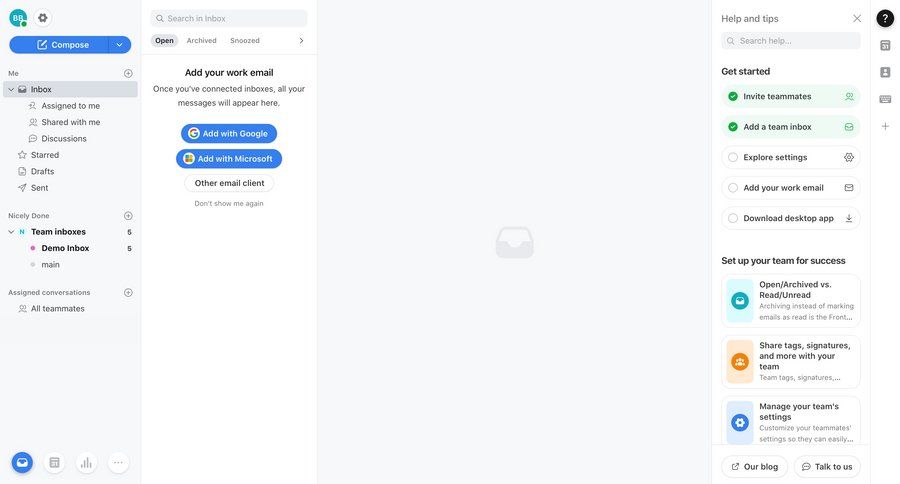
Task: Collapse the Team inboxes section
Action: 11,232
